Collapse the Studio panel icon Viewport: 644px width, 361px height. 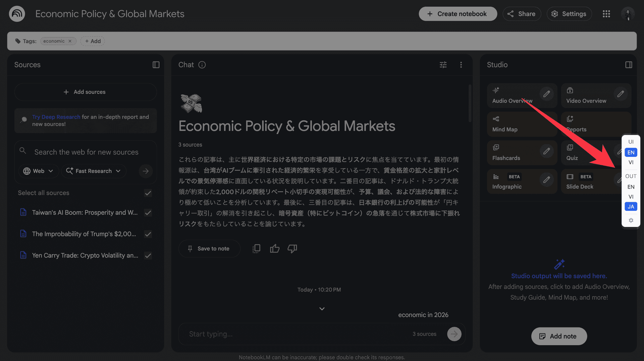point(629,65)
